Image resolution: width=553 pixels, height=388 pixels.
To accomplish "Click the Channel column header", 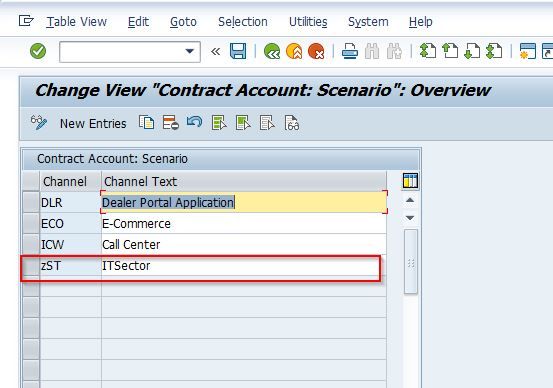I will [x=70, y=181].
